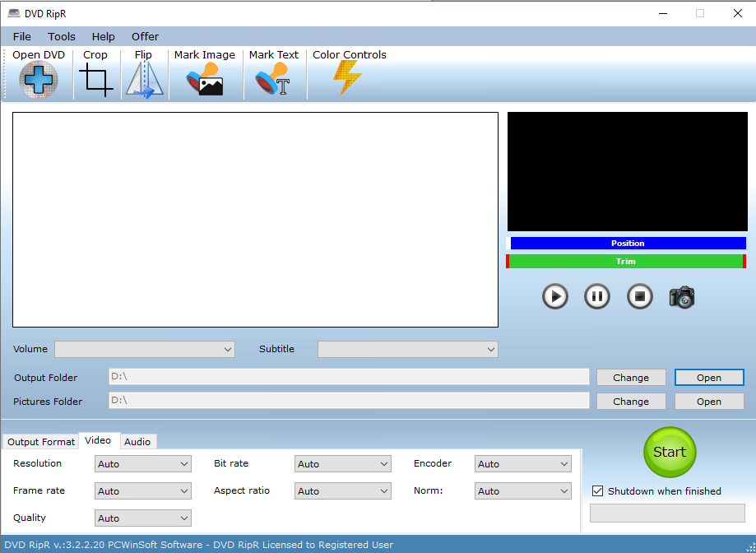The image size is (756, 553).
Task: Click the DVD RipR title bar icon
Action: coord(14,13)
